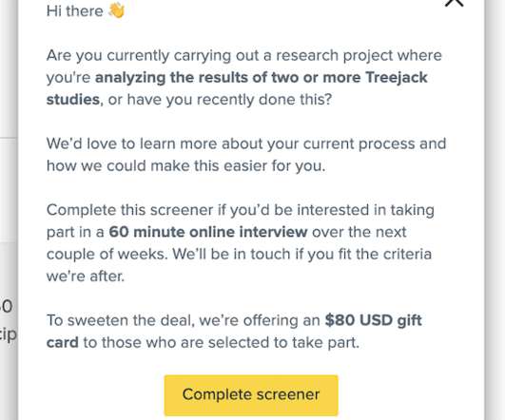Click the bold 'Treejack' word
This screenshot has height=420, width=505.
397,78
